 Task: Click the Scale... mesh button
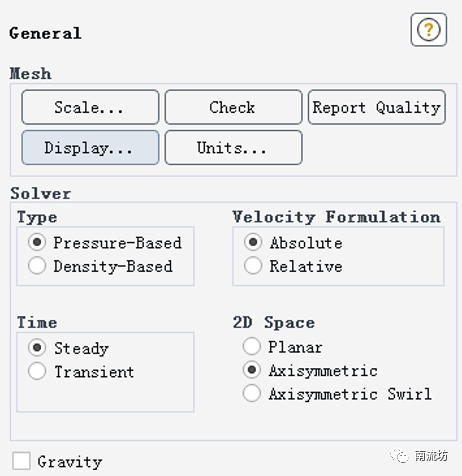pyautogui.click(x=90, y=107)
